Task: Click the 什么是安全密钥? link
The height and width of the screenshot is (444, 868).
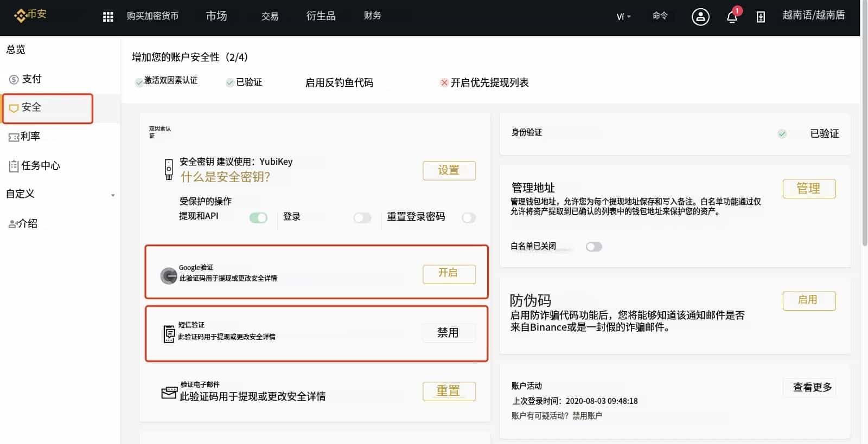Action: point(225,177)
